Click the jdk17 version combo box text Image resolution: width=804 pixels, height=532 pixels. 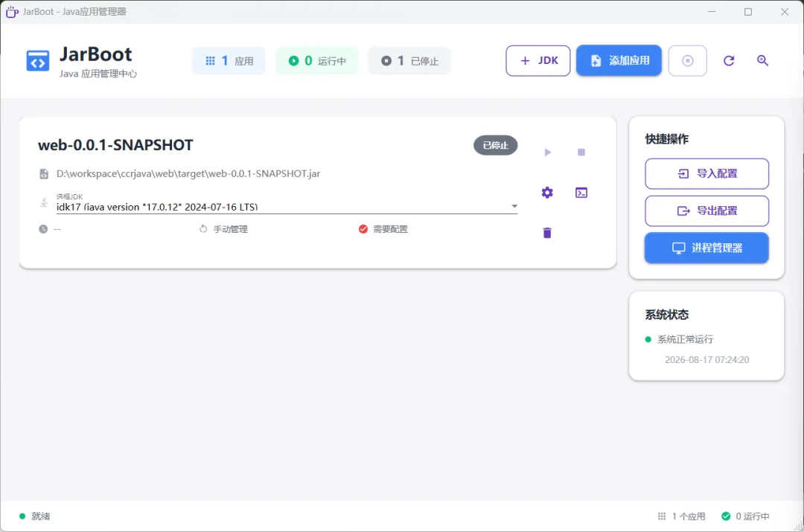157,207
